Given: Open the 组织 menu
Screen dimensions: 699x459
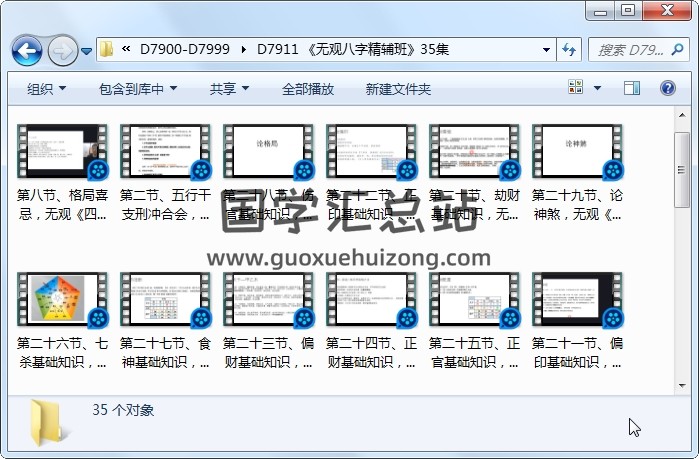Looking at the screenshot, I should tap(46, 89).
